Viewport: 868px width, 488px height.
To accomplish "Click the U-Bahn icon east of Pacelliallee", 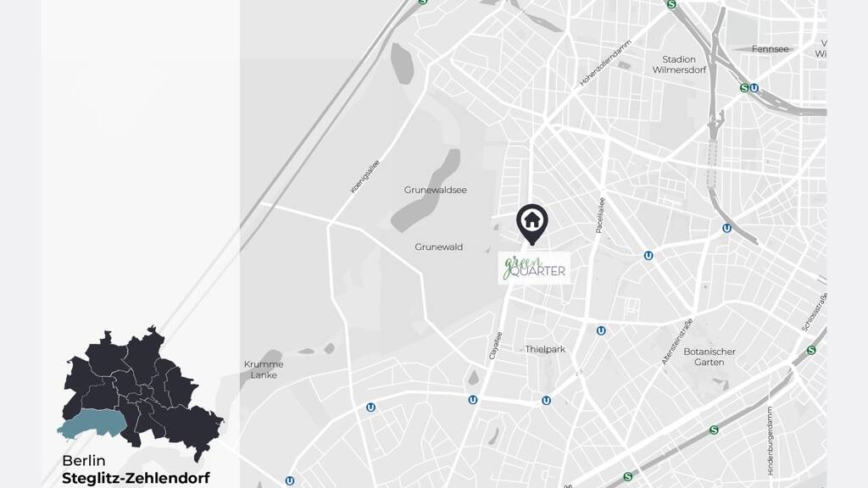I will click(x=648, y=256).
